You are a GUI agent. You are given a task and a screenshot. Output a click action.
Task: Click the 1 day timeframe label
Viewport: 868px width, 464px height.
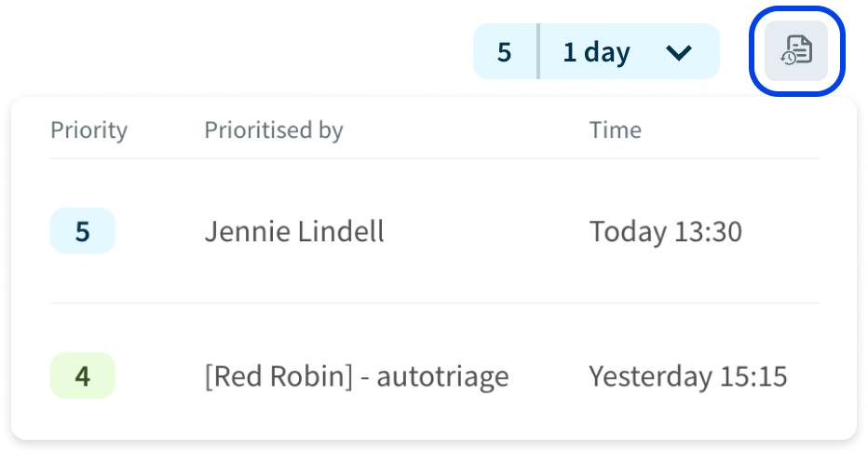pos(596,52)
